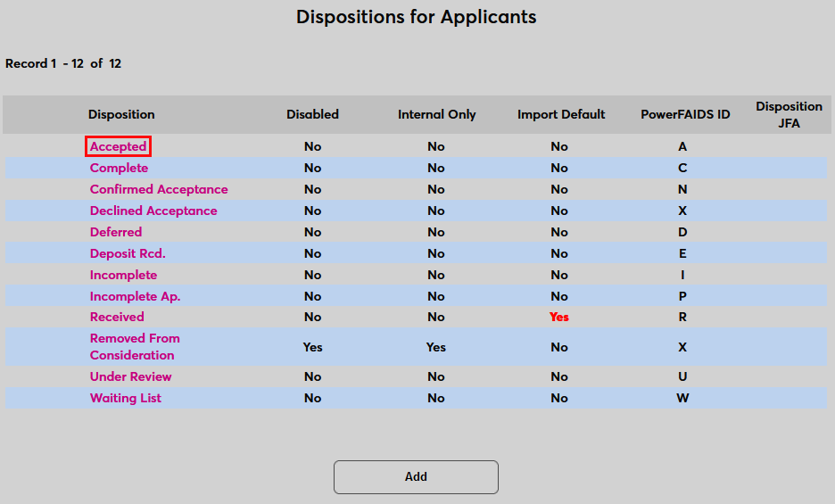835x504 pixels.
Task: Click the Disabled column header
Action: 312,114
